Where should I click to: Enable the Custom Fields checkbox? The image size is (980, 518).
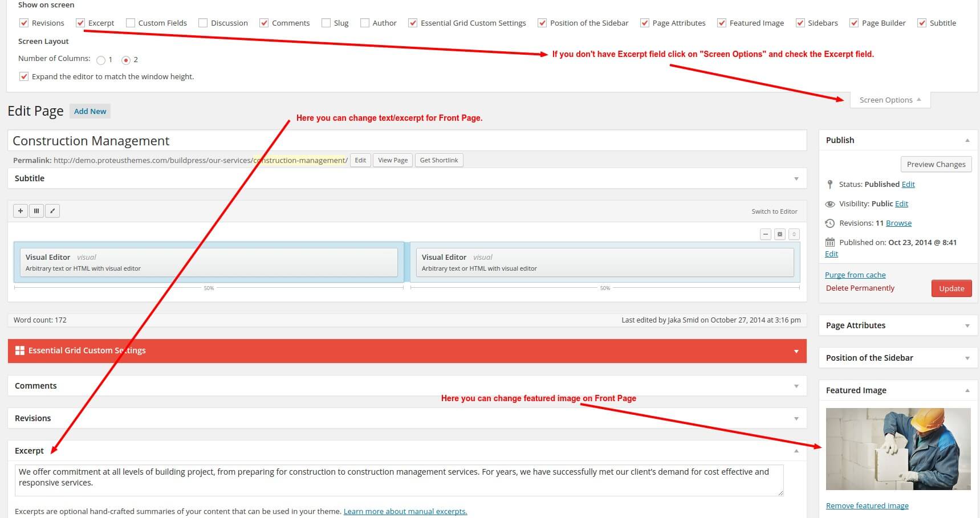click(x=131, y=23)
